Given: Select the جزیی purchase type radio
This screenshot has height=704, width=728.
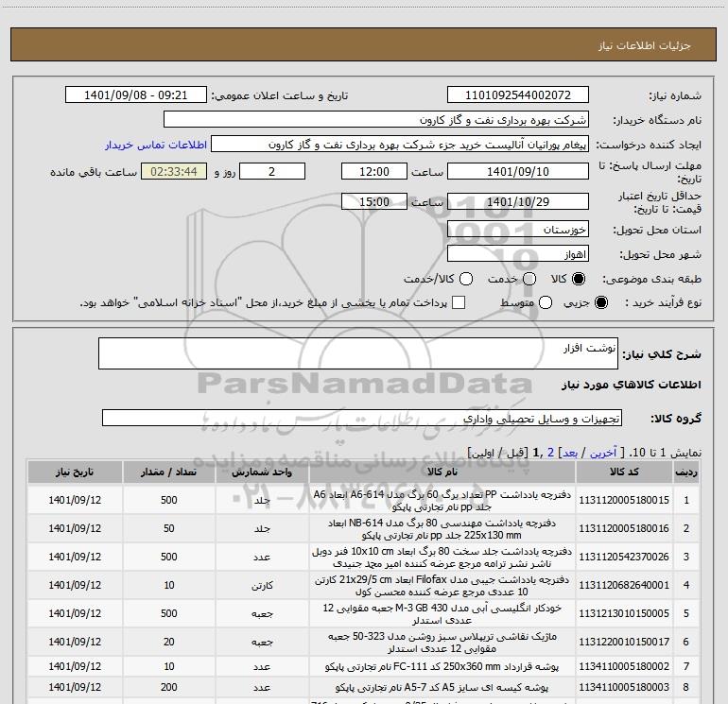Looking at the screenshot, I should [600, 302].
